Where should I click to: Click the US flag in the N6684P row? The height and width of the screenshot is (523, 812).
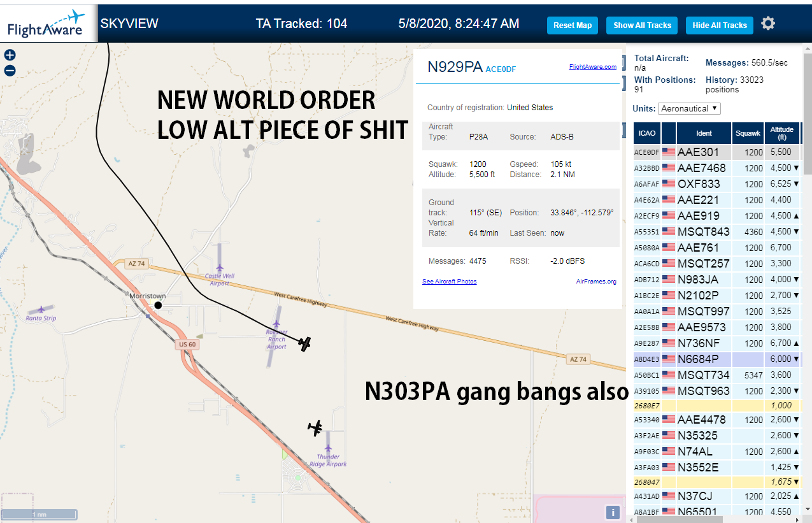[x=669, y=359]
